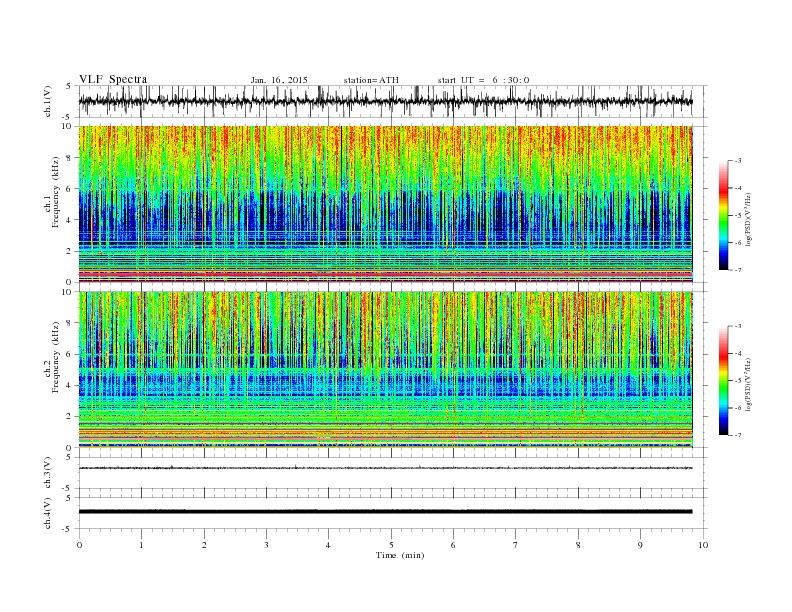Click the ch.3(V) axis label
Image resolution: width=792 pixels, height=612 pixels.
(48, 473)
